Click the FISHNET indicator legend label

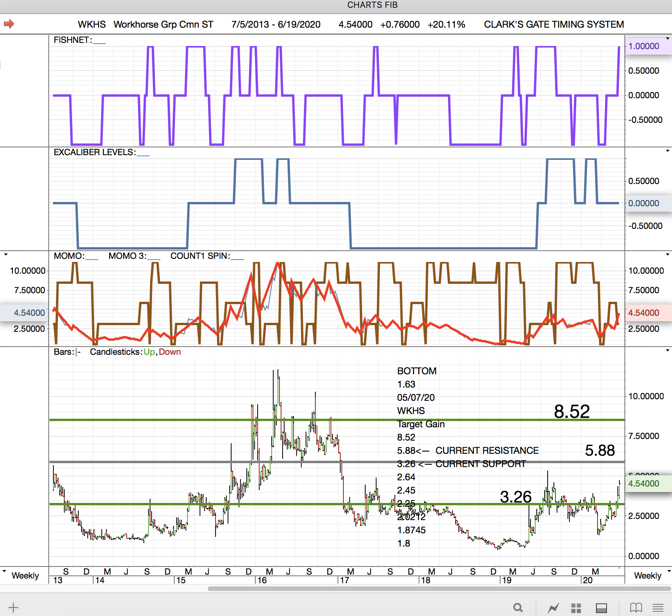[x=73, y=40]
